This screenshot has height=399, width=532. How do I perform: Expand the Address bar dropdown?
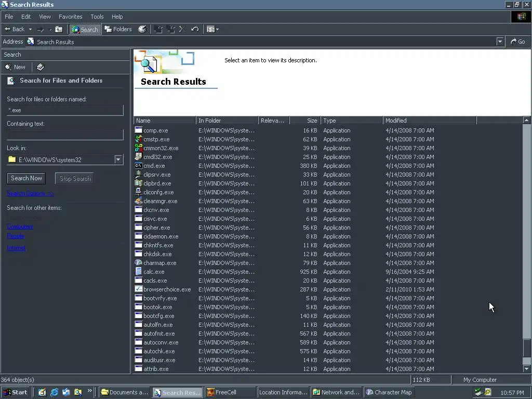click(x=500, y=42)
